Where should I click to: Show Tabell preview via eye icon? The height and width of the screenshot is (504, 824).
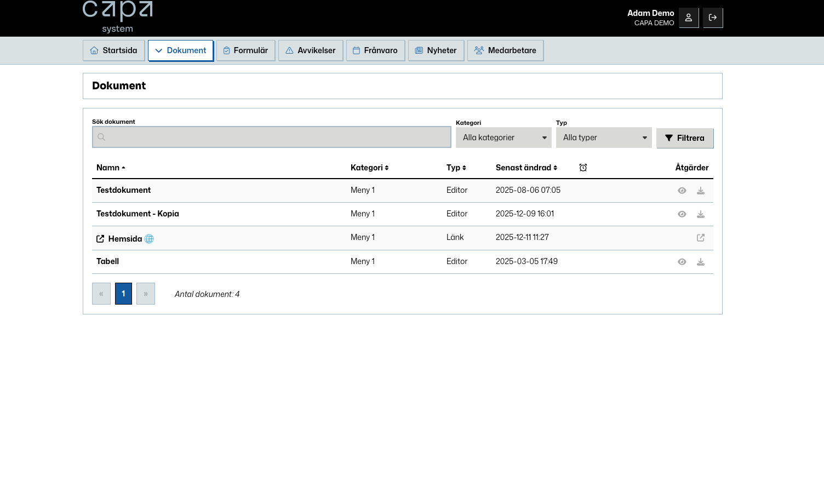(682, 262)
